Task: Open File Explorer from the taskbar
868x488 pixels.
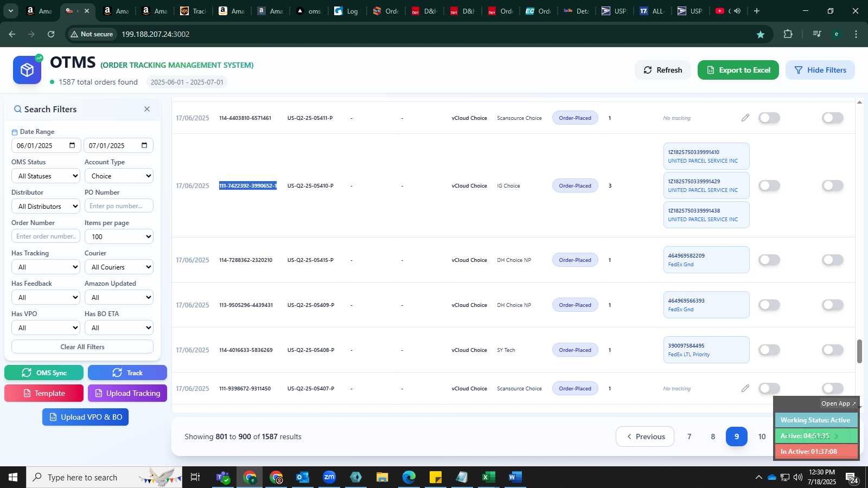Action: (382, 477)
